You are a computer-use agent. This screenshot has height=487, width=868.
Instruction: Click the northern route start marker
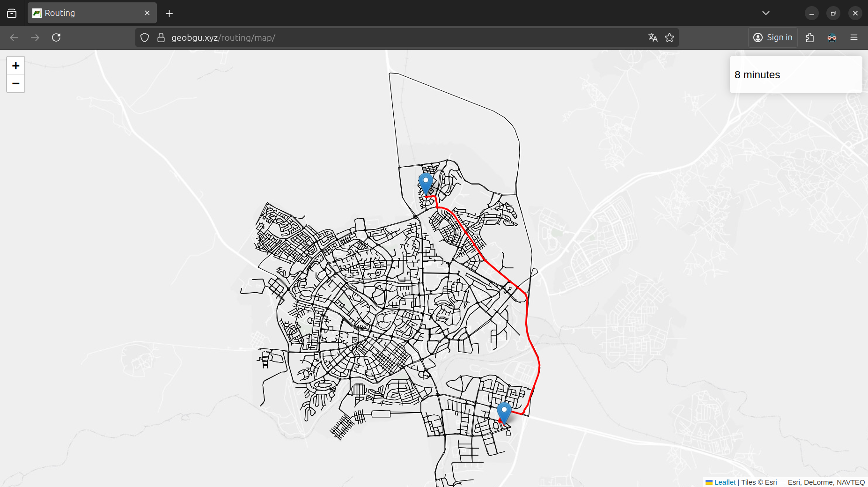425,183
